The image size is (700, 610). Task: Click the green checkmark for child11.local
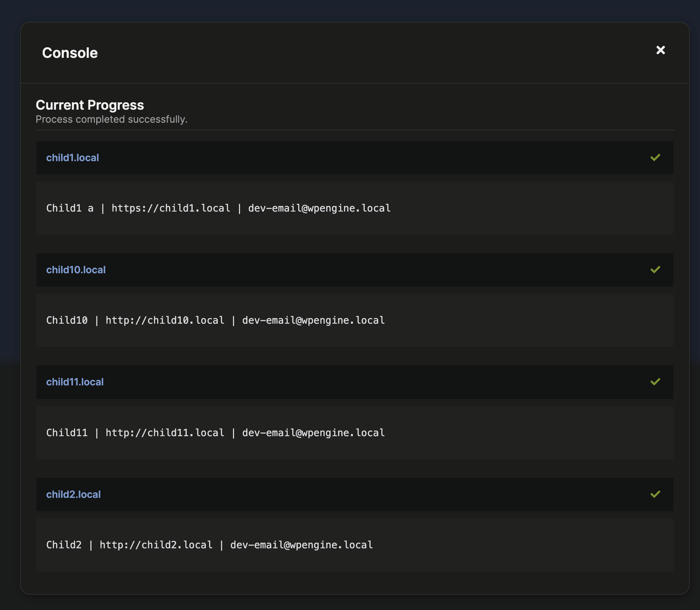pos(655,382)
